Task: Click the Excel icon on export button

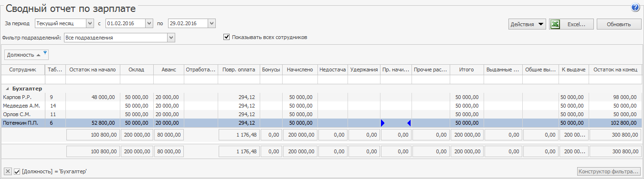Action: (x=555, y=24)
